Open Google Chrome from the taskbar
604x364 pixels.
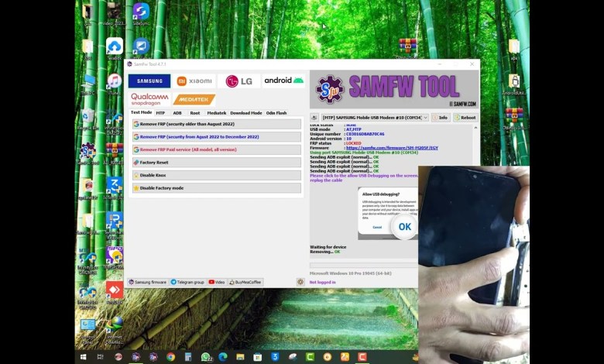click(170, 357)
